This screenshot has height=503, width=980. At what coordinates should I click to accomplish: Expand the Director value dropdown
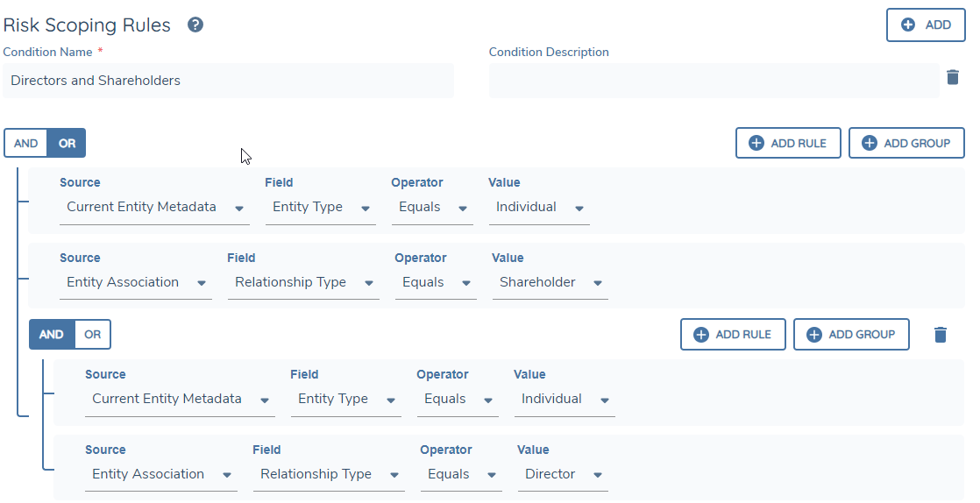(563, 475)
